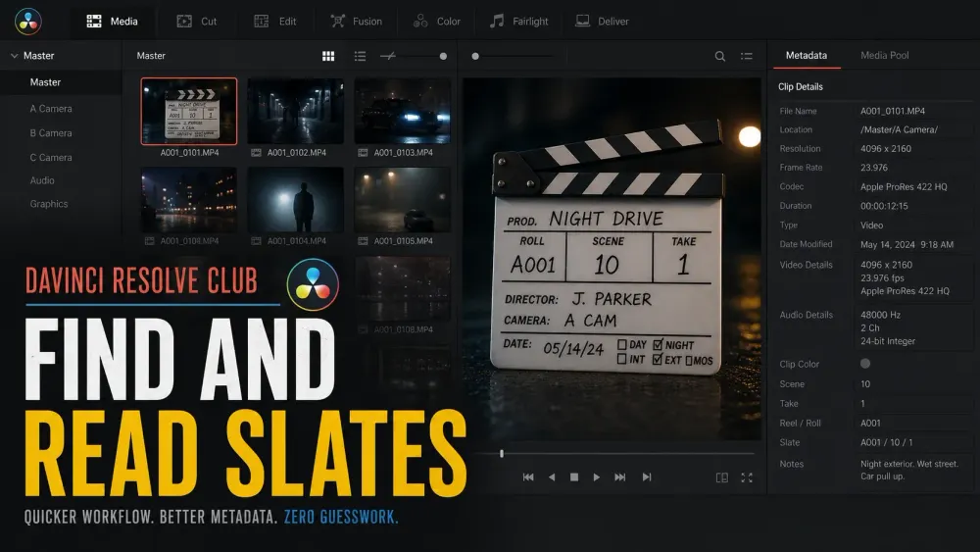The height and width of the screenshot is (552, 980).
Task: Switch to the Cut page
Action: tap(197, 22)
